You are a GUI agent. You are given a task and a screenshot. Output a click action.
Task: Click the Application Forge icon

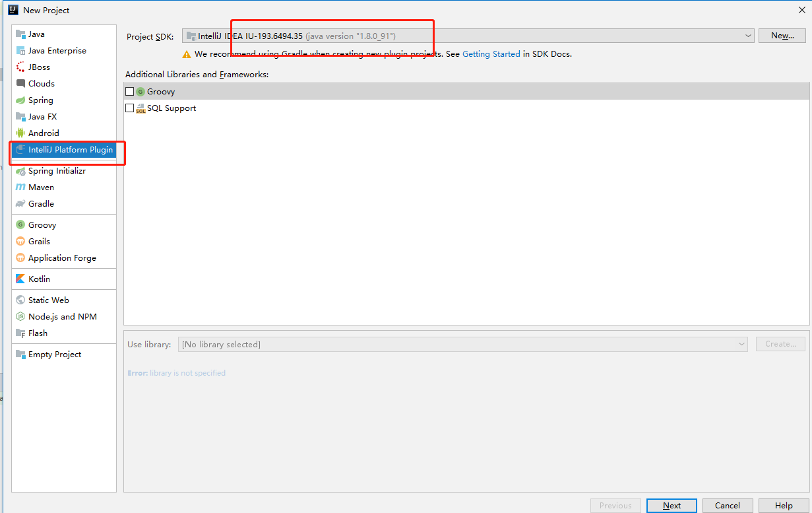tap(20, 258)
